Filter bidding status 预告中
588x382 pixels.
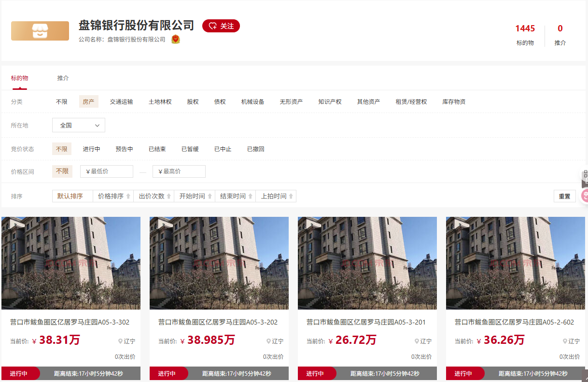coord(124,149)
